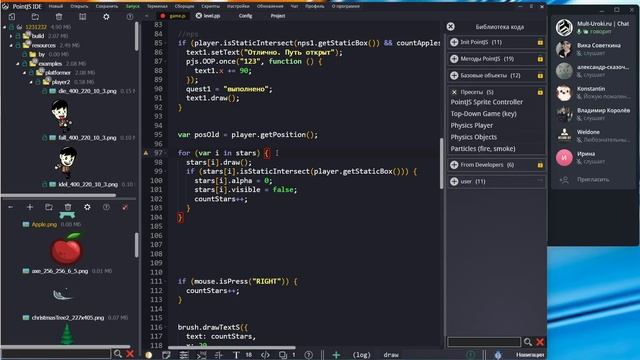Click the (log) button in status bar
This screenshot has height=360, width=640.
[x=361, y=355]
